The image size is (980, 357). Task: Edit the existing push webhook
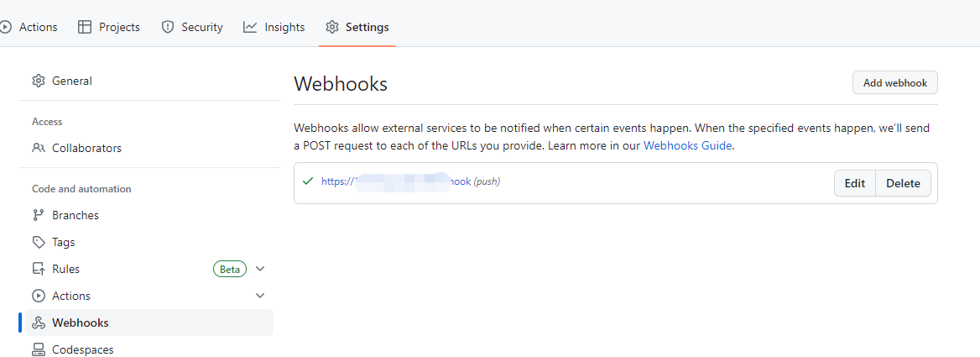pyautogui.click(x=854, y=183)
